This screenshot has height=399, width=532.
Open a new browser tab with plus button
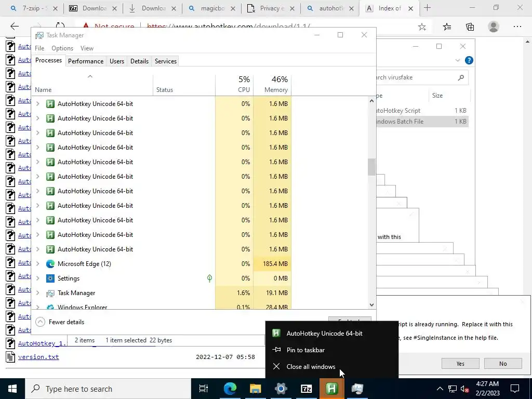point(427,8)
